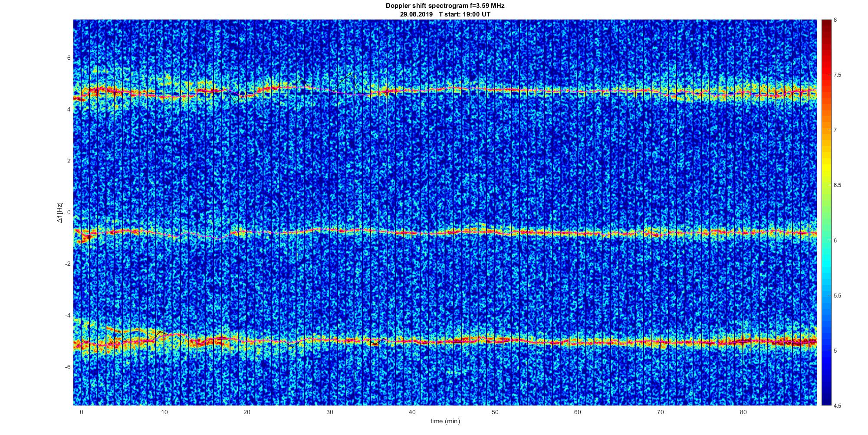Click x-axis tick label 30
The image size is (868, 435).
pos(329,412)
